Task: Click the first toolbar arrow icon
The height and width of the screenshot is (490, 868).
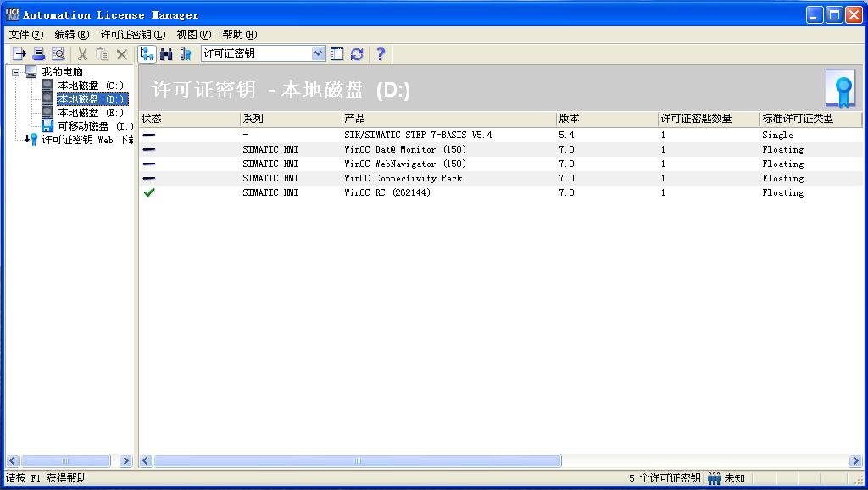Action: 19,54
